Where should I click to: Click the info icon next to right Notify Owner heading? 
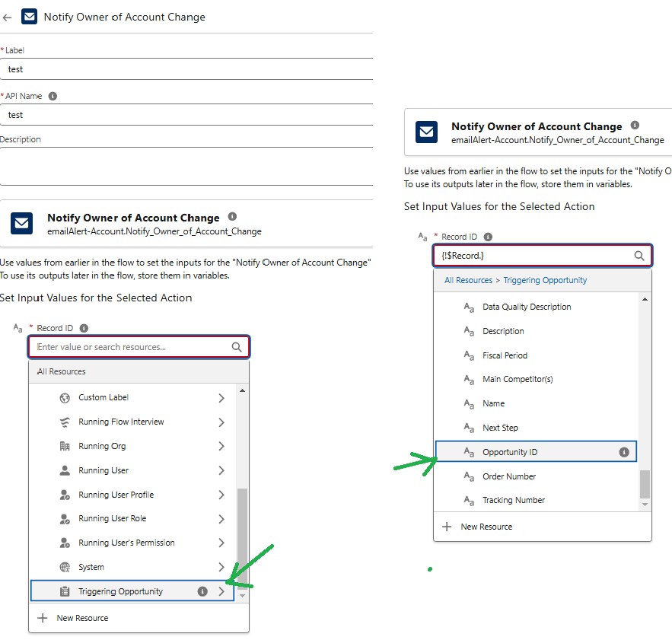(x=635, y=125)
